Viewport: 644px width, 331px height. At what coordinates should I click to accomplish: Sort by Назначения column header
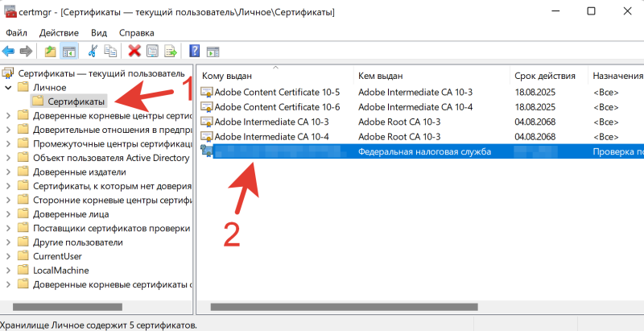coord(616,76)
